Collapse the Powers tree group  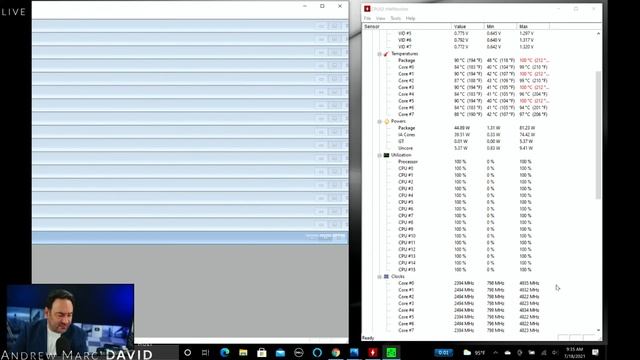(380, 122)
